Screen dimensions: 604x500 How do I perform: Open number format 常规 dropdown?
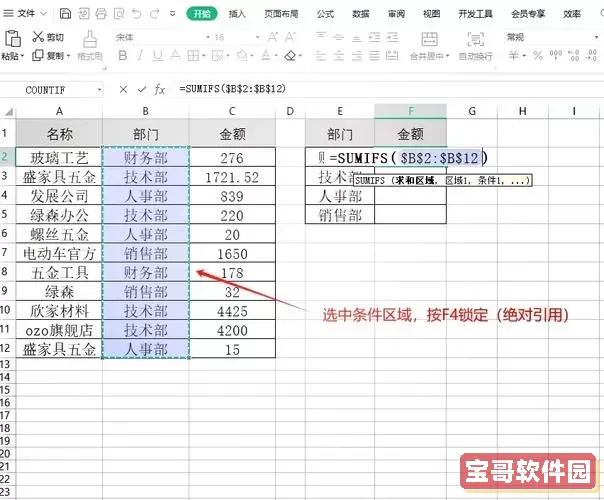[596, 37]
